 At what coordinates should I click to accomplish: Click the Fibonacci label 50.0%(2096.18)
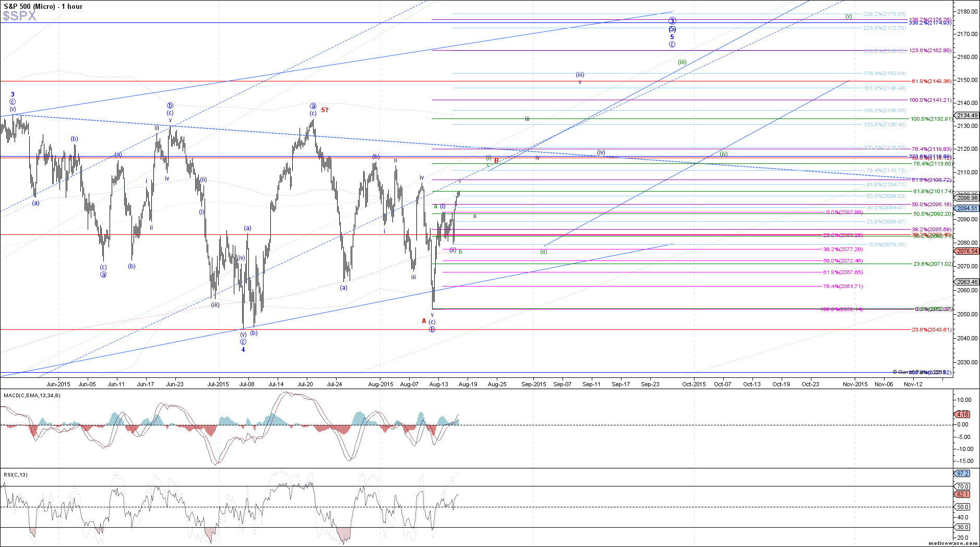click(931, 205)
